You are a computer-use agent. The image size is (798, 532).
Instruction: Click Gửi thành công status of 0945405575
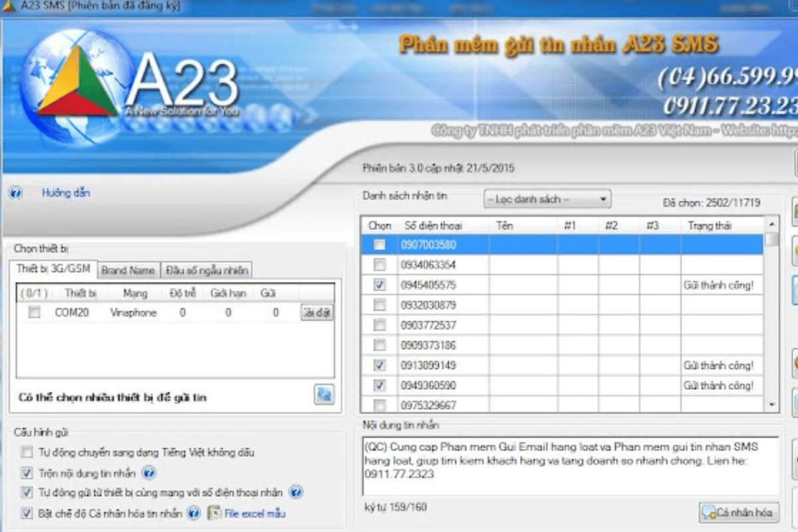tap(718, 285)
